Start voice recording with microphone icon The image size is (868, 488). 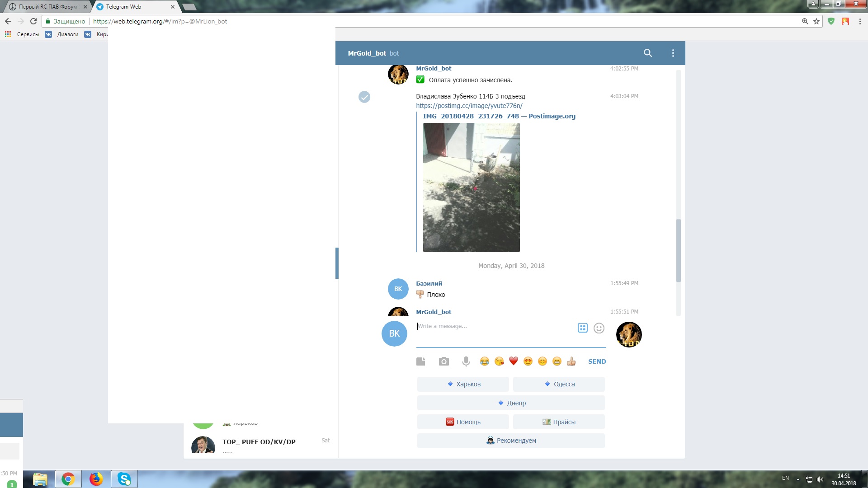point(466,361)
